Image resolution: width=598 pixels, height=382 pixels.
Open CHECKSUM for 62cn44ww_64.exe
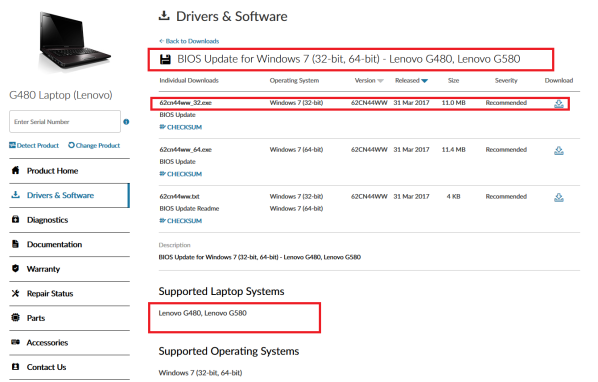181,174
